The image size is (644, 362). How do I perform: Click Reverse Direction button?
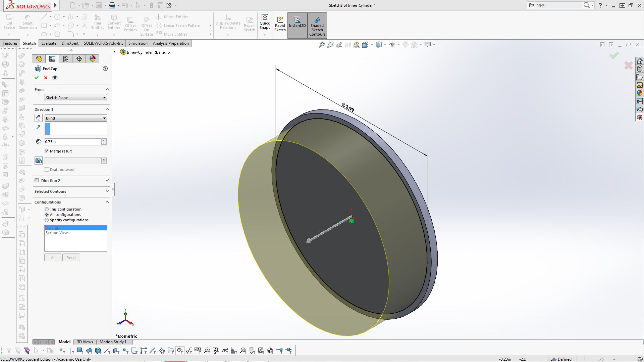pos(39,118)
